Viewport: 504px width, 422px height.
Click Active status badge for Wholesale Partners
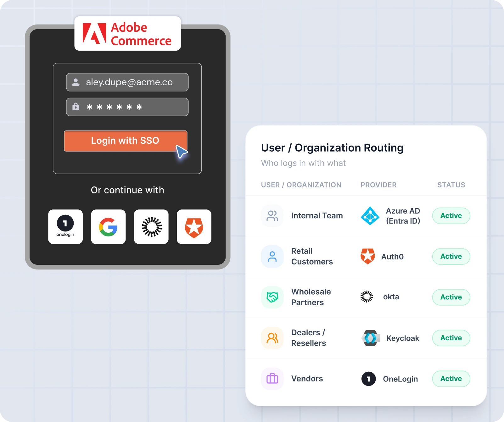point(451,297)
